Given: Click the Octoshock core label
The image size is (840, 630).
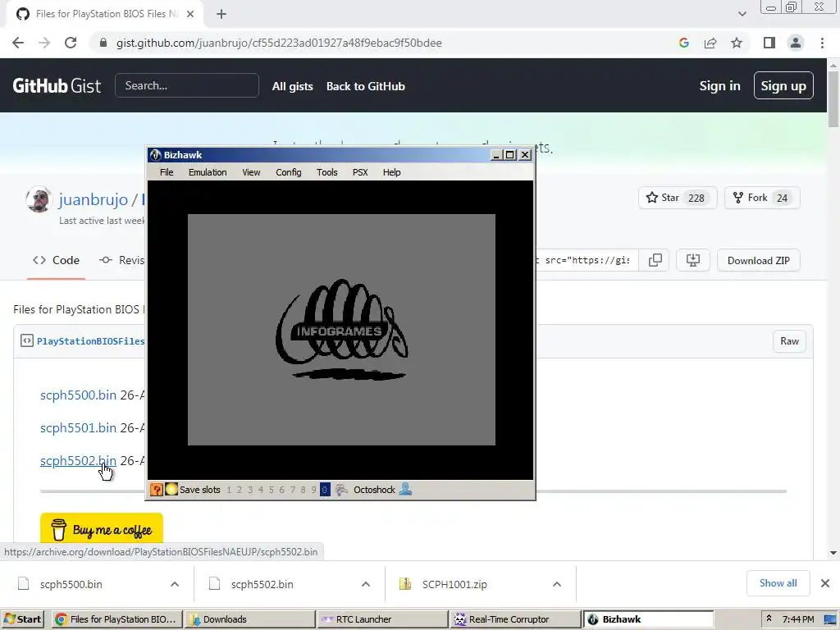Looking at the screenshot, I should pyautogui.click(x=374, y=490).
